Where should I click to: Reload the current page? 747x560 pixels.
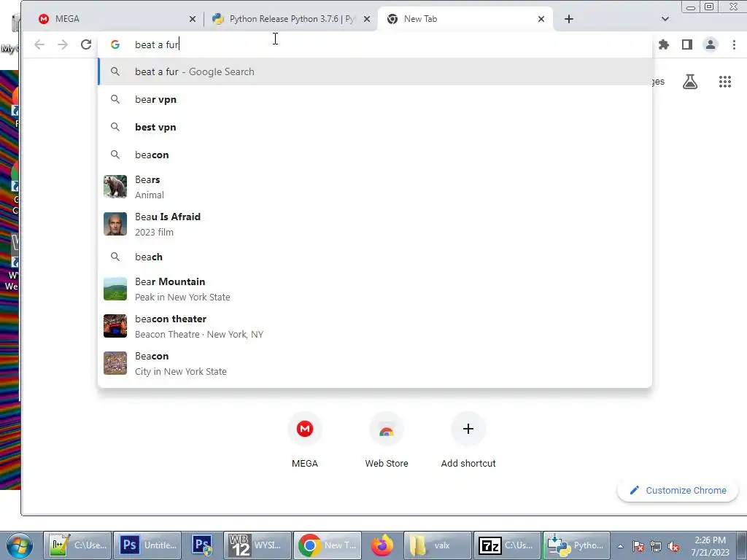coord(86,44)
